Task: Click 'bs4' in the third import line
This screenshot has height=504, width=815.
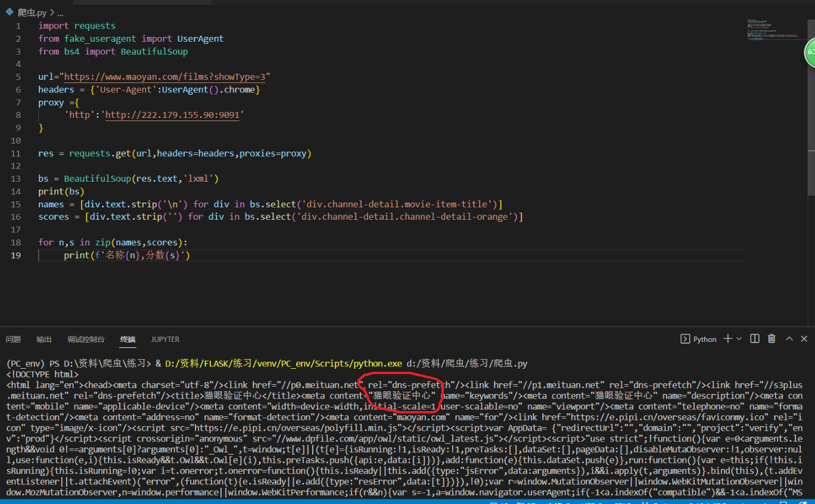Action: (x=71, y=51)
